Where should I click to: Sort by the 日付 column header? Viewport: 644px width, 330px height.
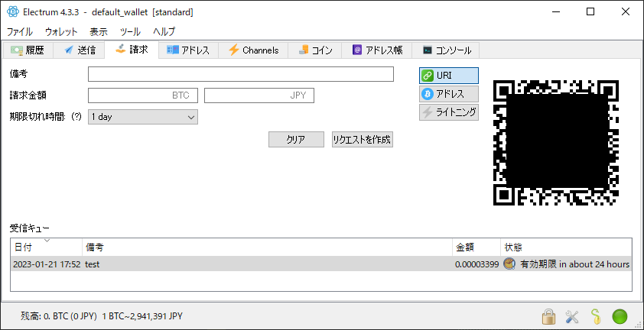(x=46, y=247)
